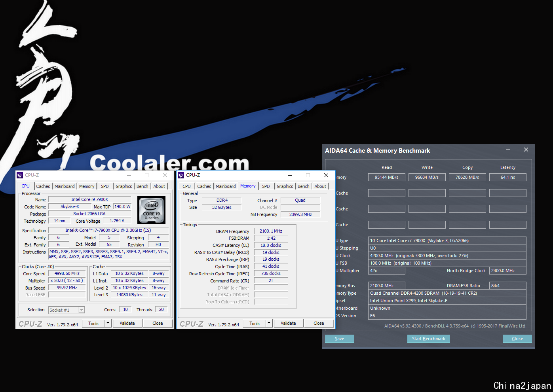
Task: Click the Save button in AIDA64
Action: [339, 339]
